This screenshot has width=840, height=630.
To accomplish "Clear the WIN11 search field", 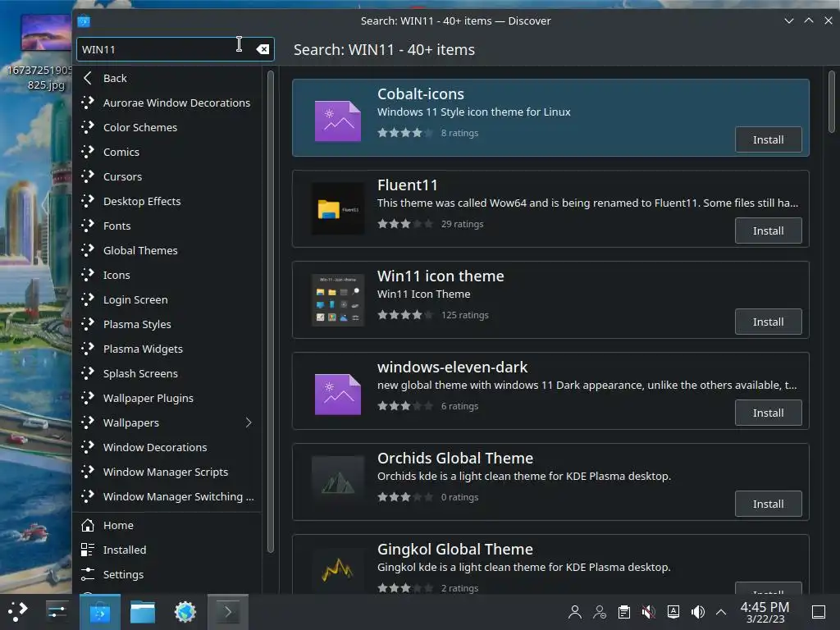I will tap(262, 49).
